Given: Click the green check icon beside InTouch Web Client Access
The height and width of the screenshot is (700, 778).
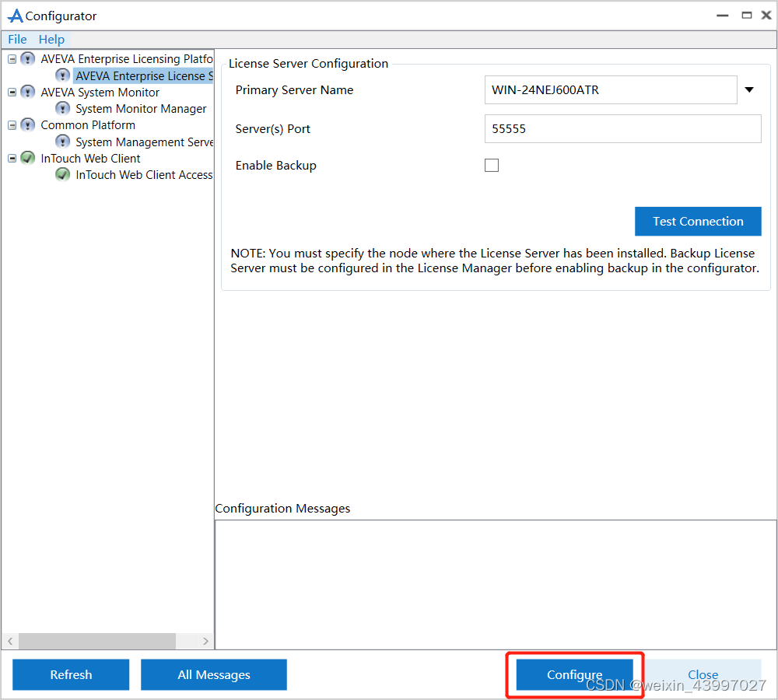Looking at the screenshot, I should click(62, 175).
